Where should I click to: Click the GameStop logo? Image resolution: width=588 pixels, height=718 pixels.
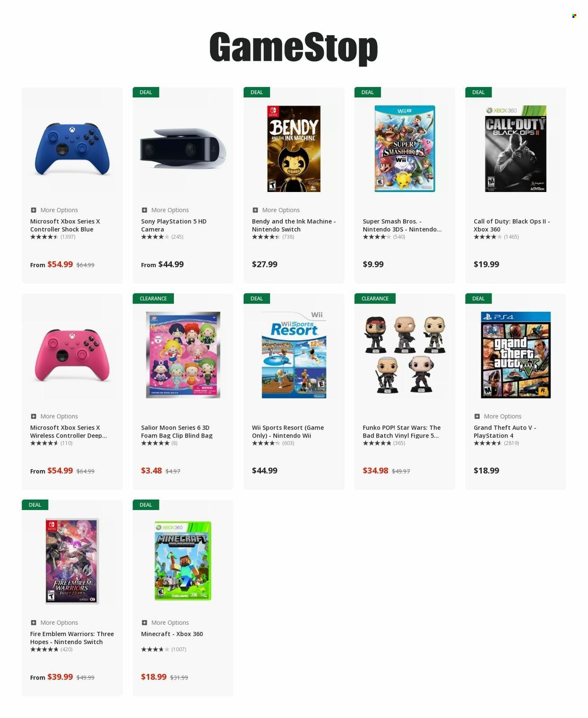point(294,48)
